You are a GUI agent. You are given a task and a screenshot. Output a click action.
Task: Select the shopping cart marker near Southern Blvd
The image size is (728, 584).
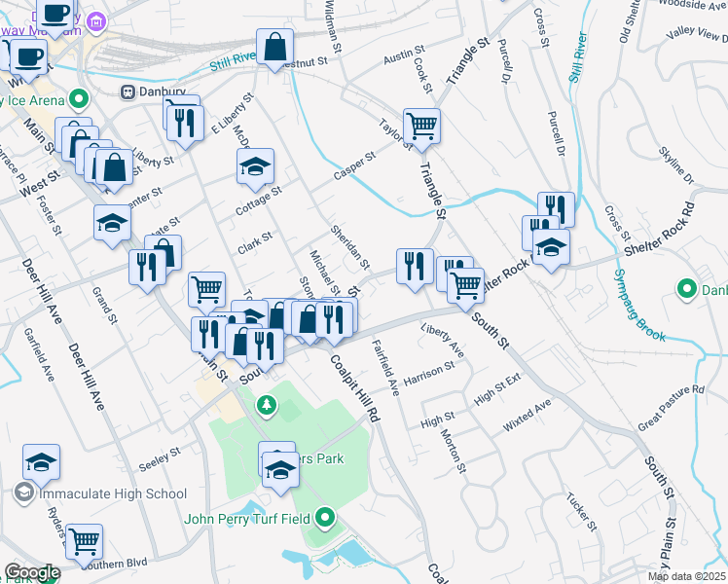[x=84, y=540]
